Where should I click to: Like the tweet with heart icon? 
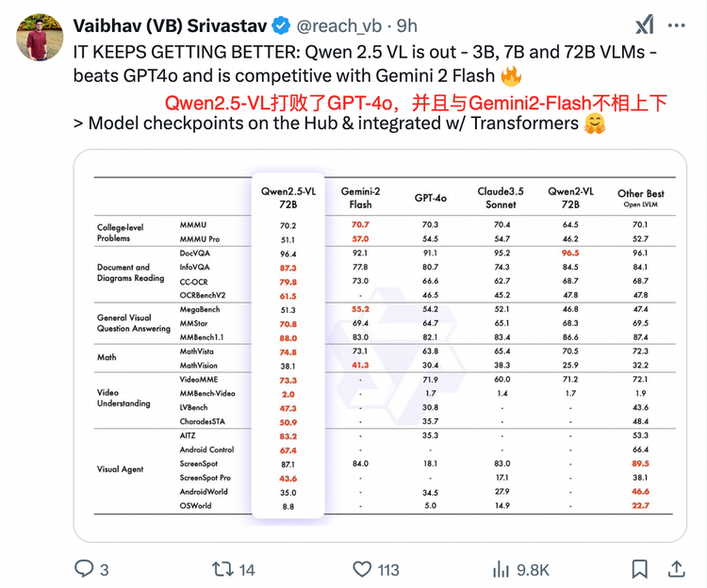[362, 569]
